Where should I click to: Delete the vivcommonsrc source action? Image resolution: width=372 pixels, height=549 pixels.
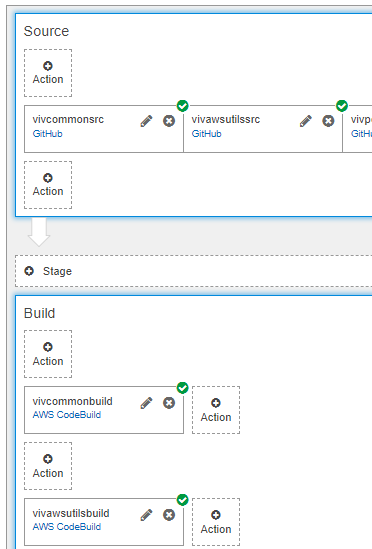tap(169, 121)
